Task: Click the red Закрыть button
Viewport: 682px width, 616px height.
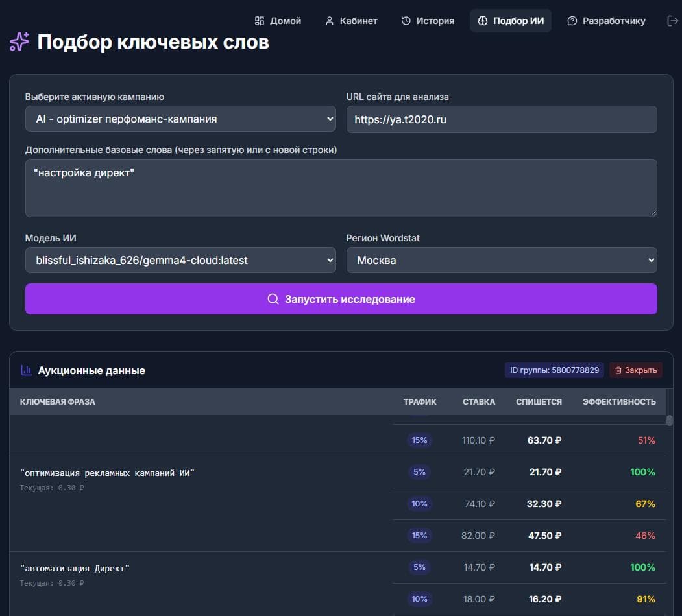Action: click(x=635, y=370)
